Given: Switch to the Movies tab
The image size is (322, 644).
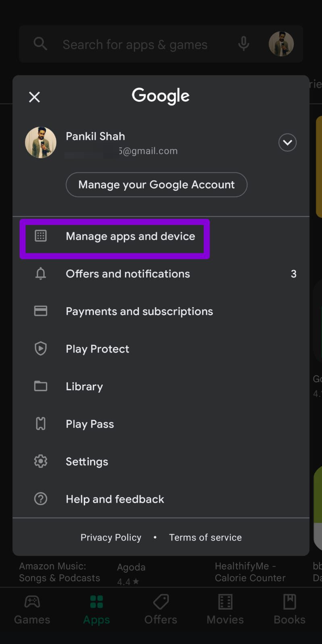Looking at the screenshot, I should [225, 610].
